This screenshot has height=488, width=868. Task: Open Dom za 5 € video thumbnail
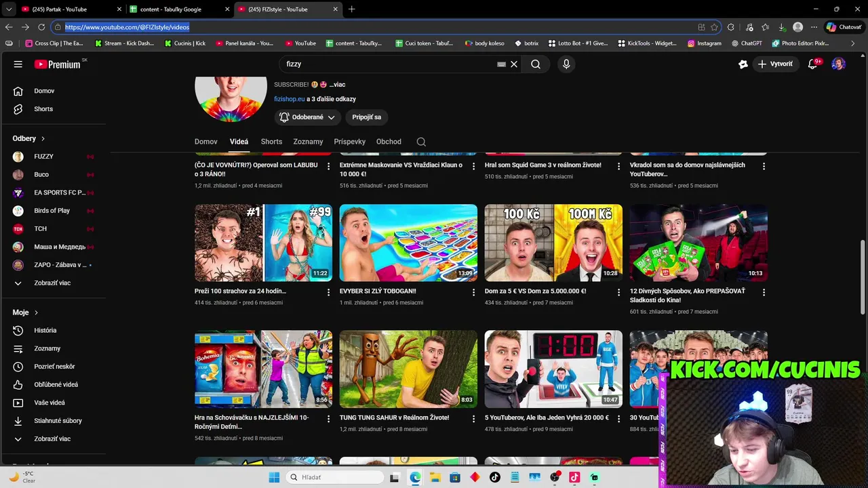[x=553, y=243]
